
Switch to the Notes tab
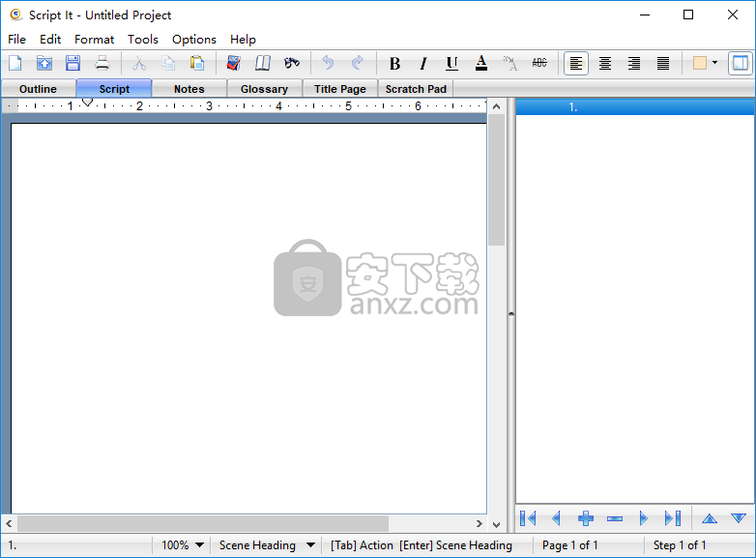189,89
